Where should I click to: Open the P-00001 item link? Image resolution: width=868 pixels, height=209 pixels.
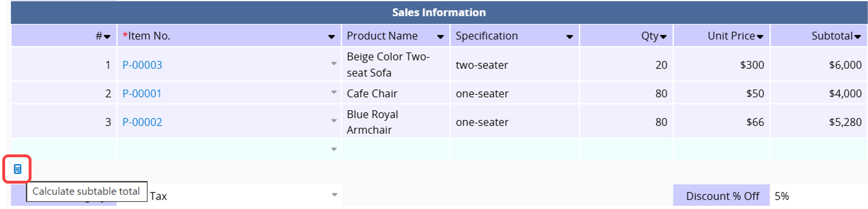142,94
